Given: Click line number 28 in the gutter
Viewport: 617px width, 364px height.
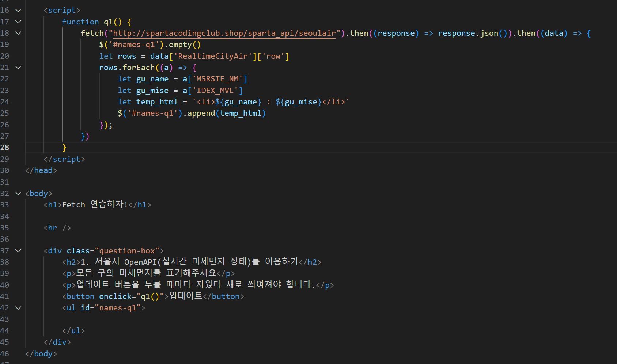Looking at the screenshot, I should tap(5, 147).
